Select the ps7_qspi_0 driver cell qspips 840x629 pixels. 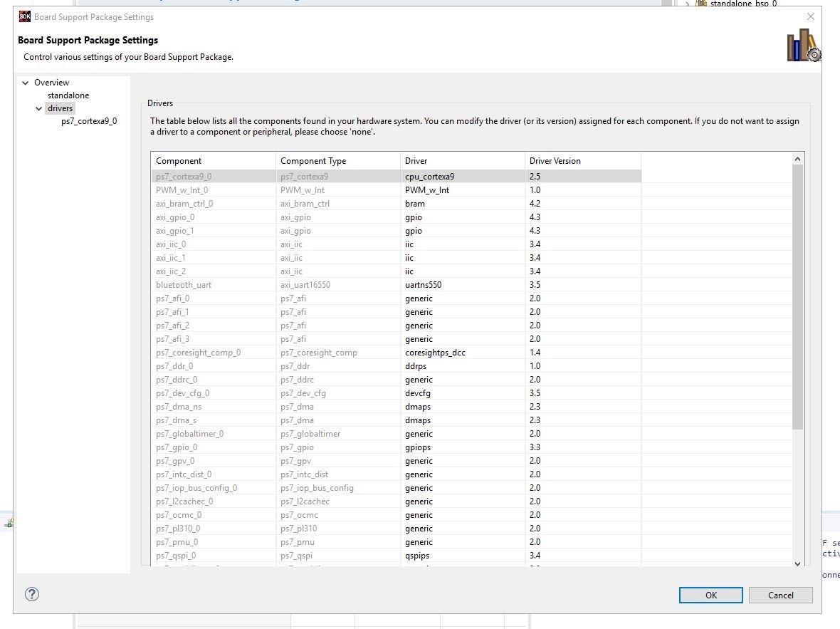tap(461, 556)
